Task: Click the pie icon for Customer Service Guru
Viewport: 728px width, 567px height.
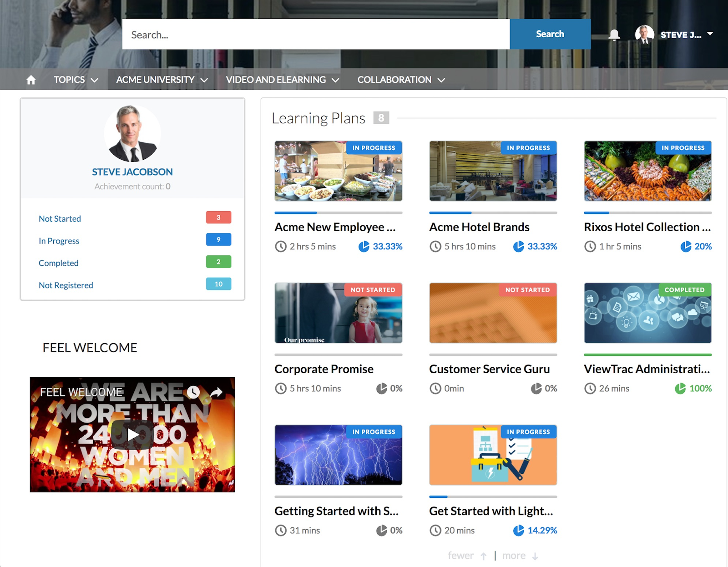Action: tap(536, 388)
